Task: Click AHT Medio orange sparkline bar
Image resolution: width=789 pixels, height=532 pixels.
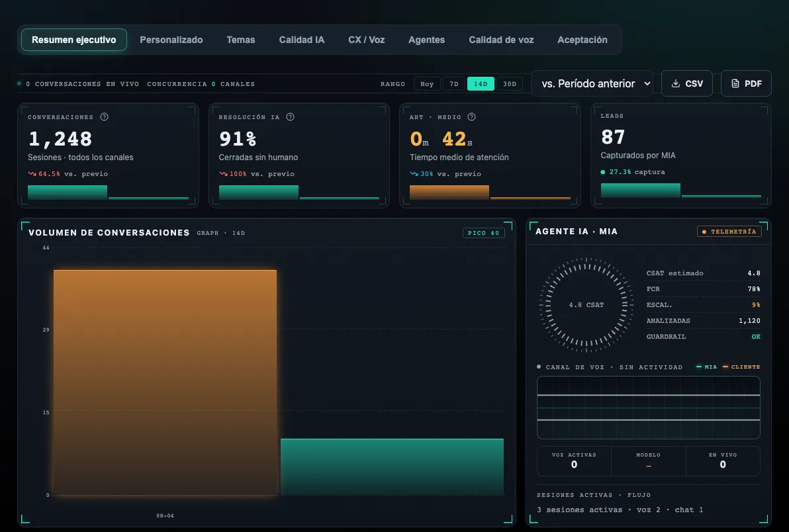Action: point(449,193)
